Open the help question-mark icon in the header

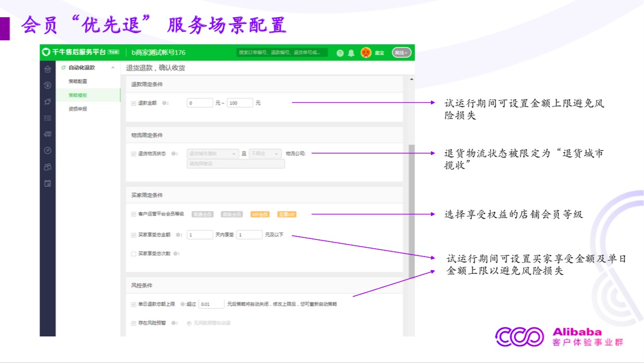(340, 53)
